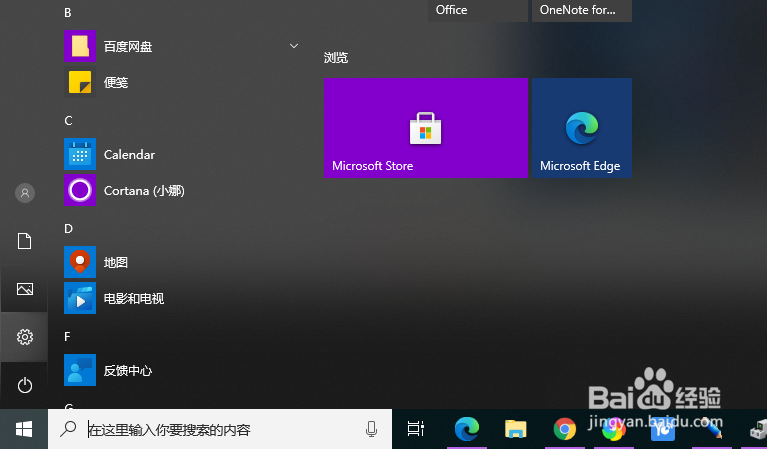Open 反馈中心 feedback hub icon
Image resolution: width=767 pixels, height=449 pixels.
pos(80,370)
